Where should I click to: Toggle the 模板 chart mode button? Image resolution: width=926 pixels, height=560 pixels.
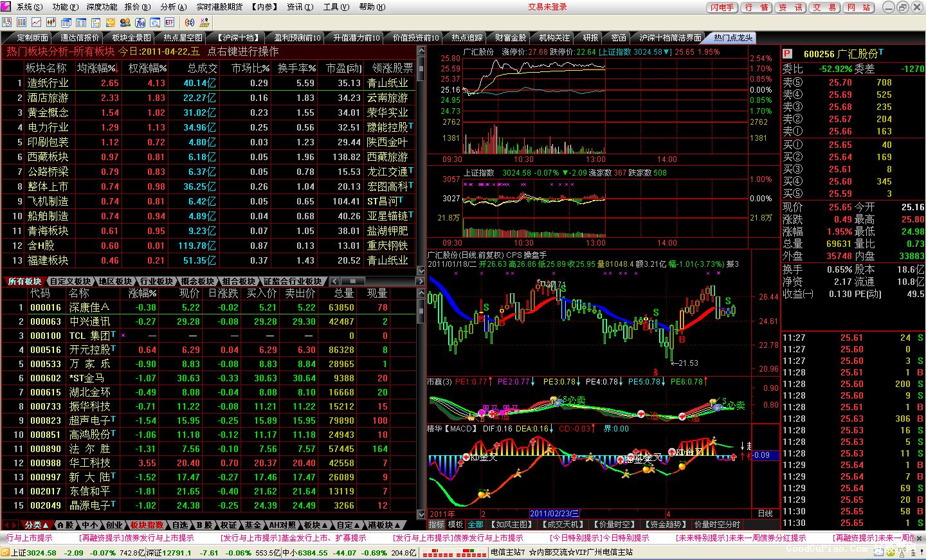coord(455,525)
